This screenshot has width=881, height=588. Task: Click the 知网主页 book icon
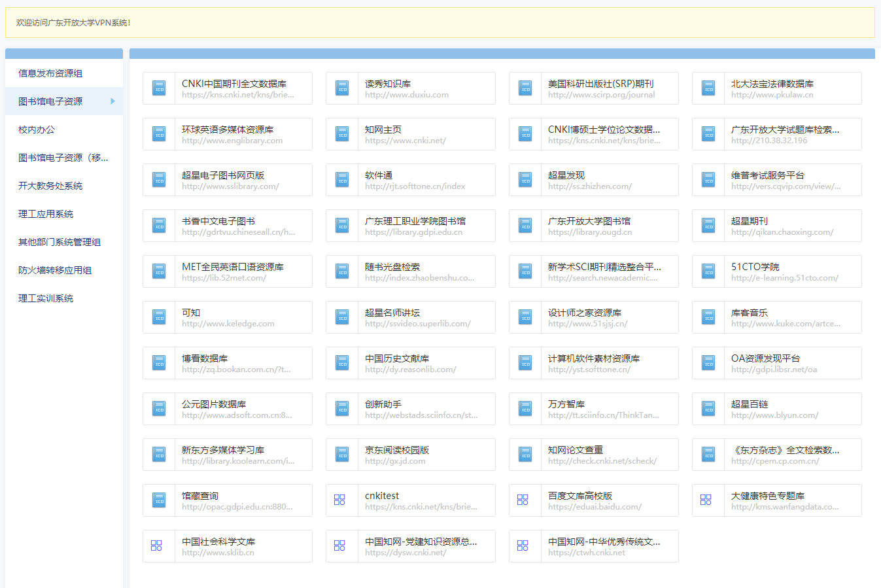coord(342,134)
